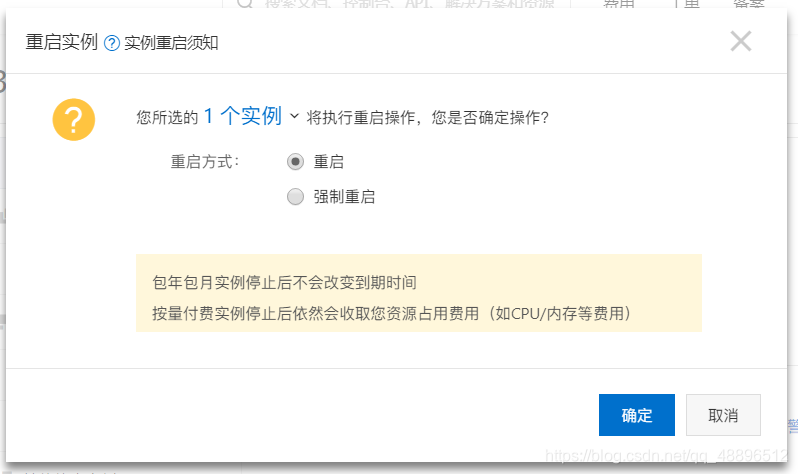
Task: Click the 按量付费实例 notice line
Action: (x=391, y=313)
